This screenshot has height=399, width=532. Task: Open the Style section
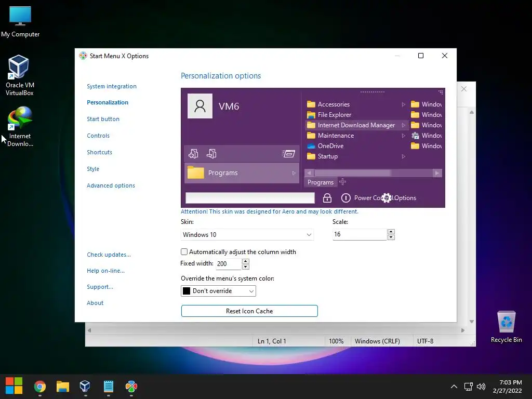tap(93, 169)
